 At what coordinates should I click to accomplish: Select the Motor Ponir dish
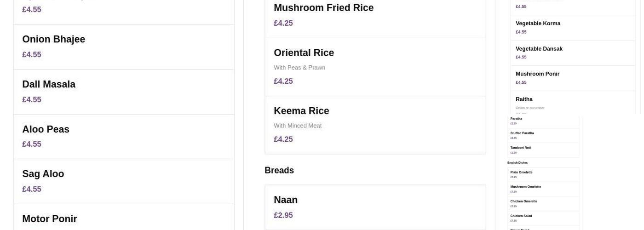(x=123, y=218)
